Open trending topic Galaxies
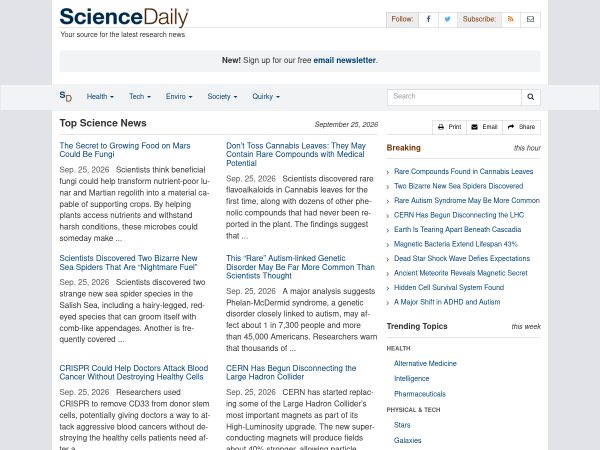 pyautogui.click(x=408, y=440)
